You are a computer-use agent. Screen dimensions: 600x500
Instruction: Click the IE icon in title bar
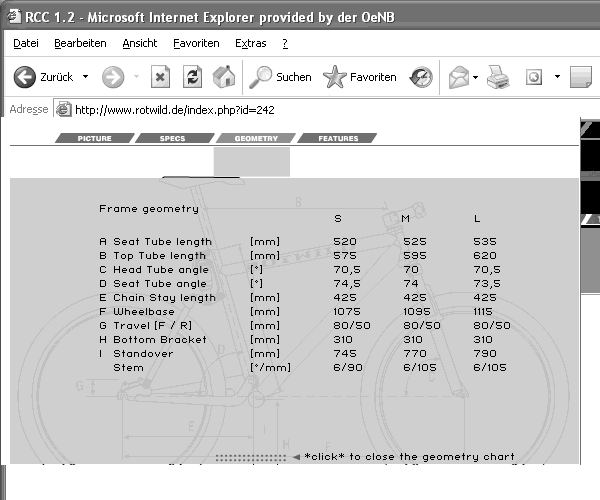click(14, 16)
